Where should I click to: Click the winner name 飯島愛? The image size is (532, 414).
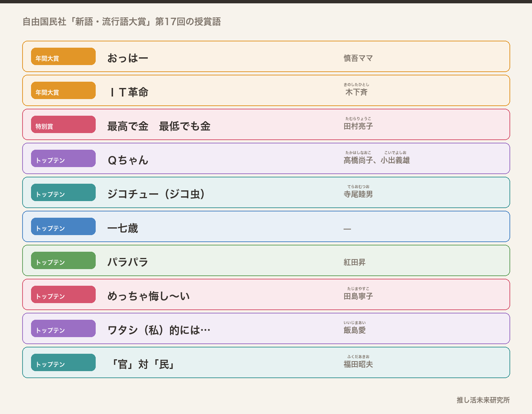coord(355,330)
